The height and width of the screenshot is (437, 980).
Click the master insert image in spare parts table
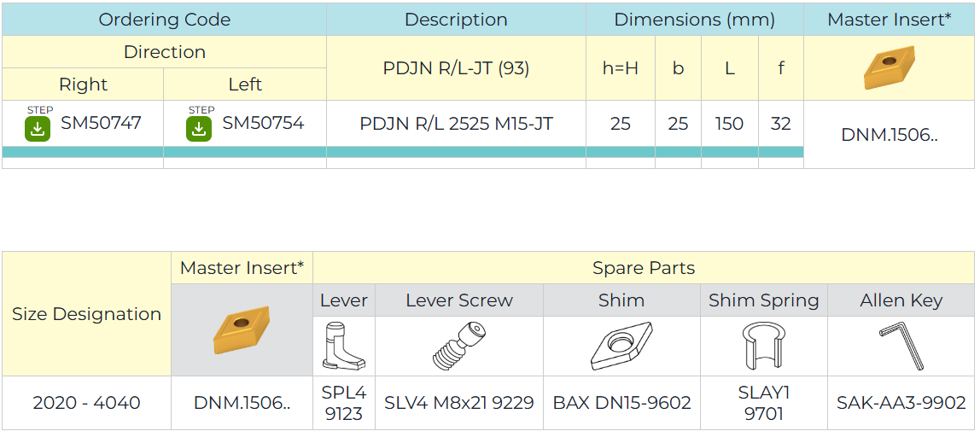click(x=242, y=329)
